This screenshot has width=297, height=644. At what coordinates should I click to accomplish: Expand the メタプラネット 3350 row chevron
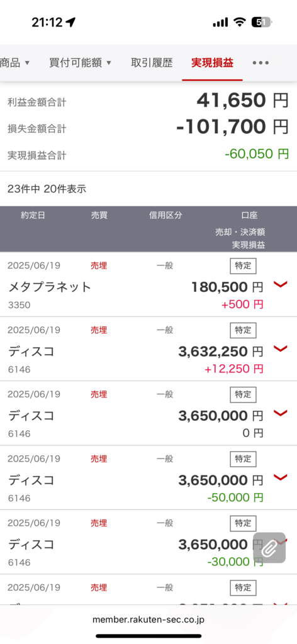280,285
